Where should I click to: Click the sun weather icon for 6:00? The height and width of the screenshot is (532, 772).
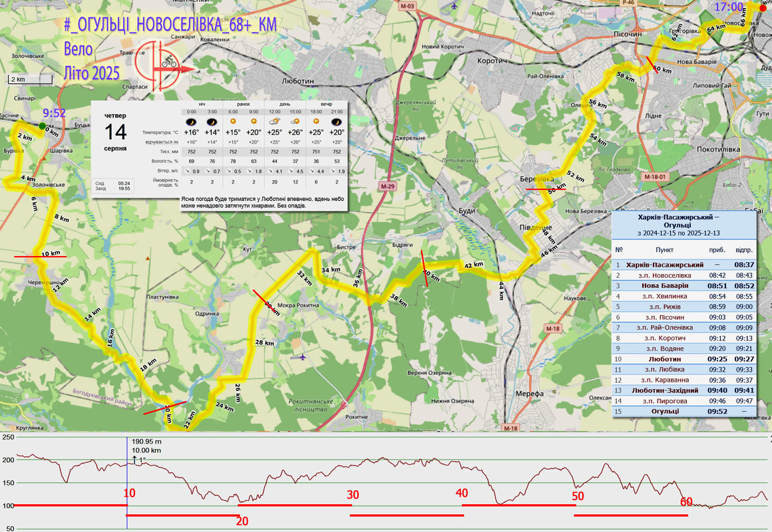(233, 121)
